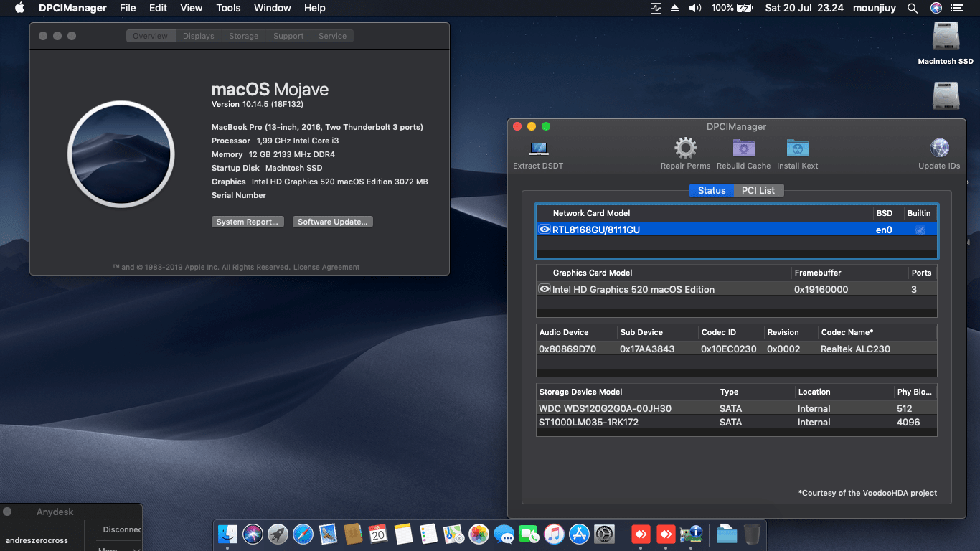Open the Window menu
This screenshot has height=551, width=980.
tap(273, 8)
